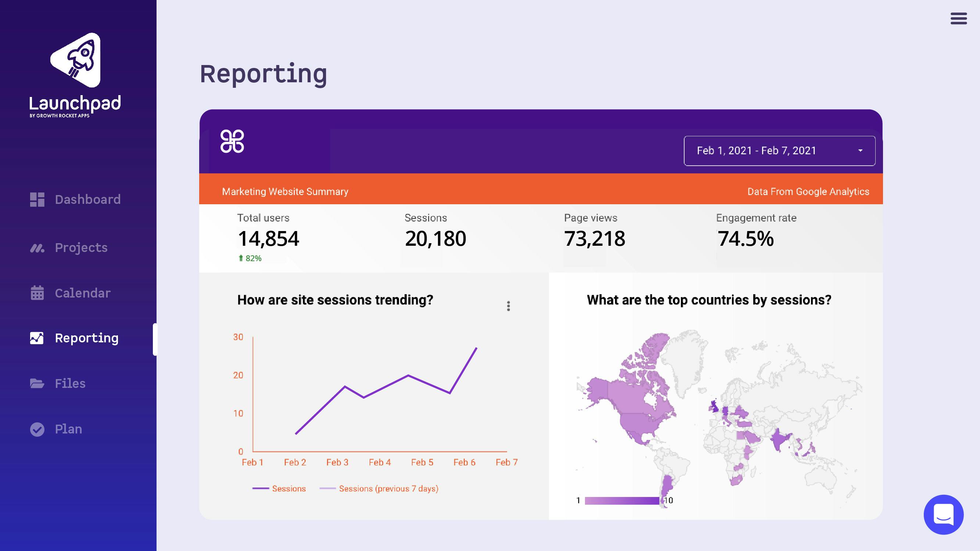Expand the date range dropdown arrow

(860, 151)
